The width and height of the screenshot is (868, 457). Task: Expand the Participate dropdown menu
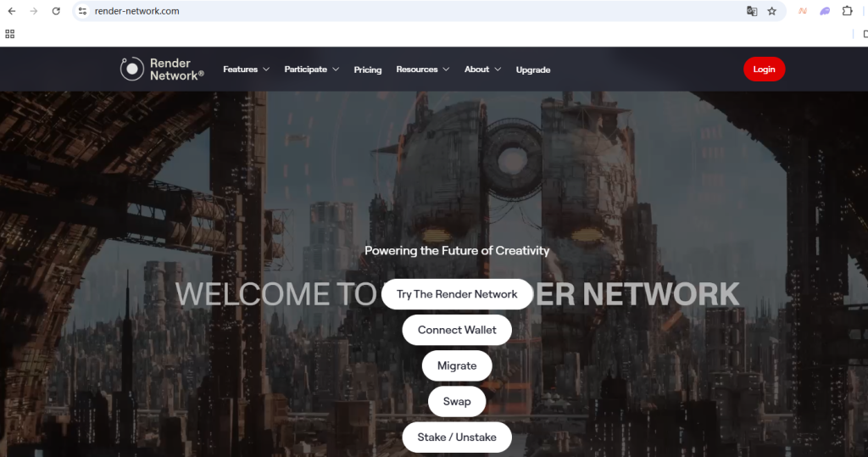coord(312,70)
